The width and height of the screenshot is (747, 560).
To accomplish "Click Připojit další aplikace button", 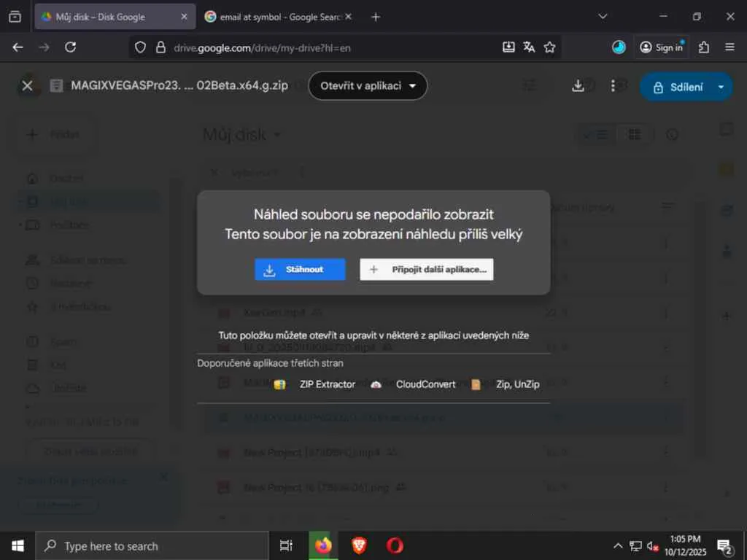I will (x=426, y=270).
